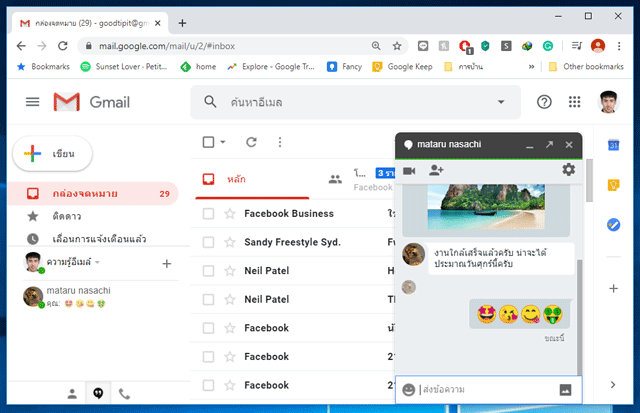This screenshot has width=640, height=413.
Task: Attach a photo in the chat input
Action: pos(565,390)
